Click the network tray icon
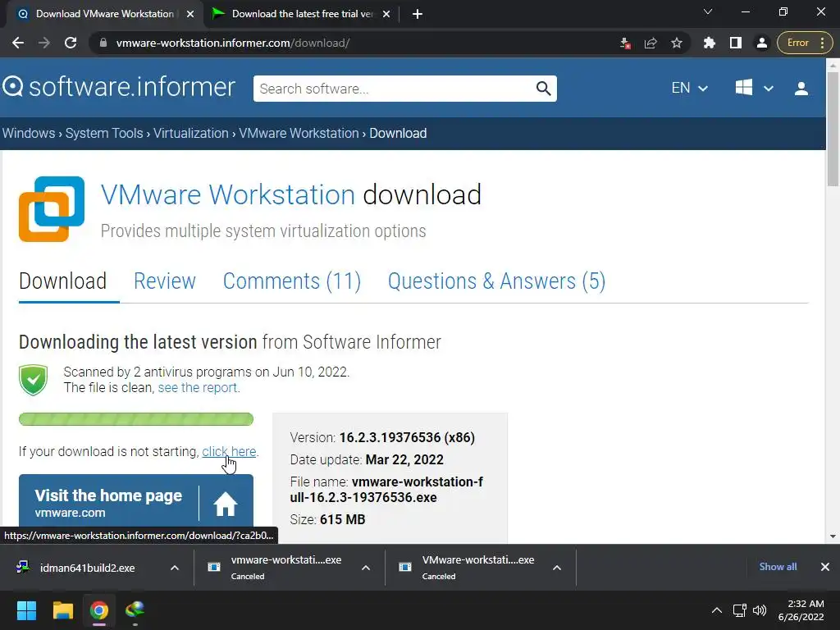 coord(740,610)
